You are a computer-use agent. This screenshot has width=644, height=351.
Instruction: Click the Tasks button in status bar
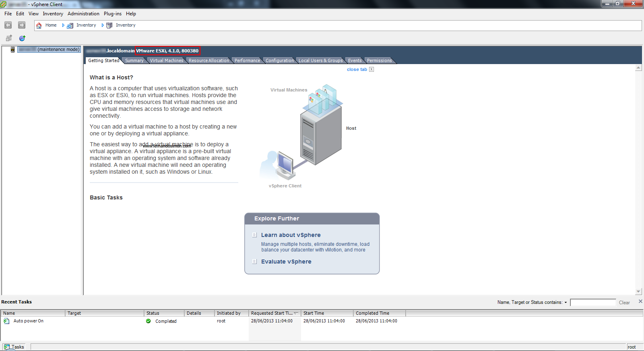coord(14,347)
